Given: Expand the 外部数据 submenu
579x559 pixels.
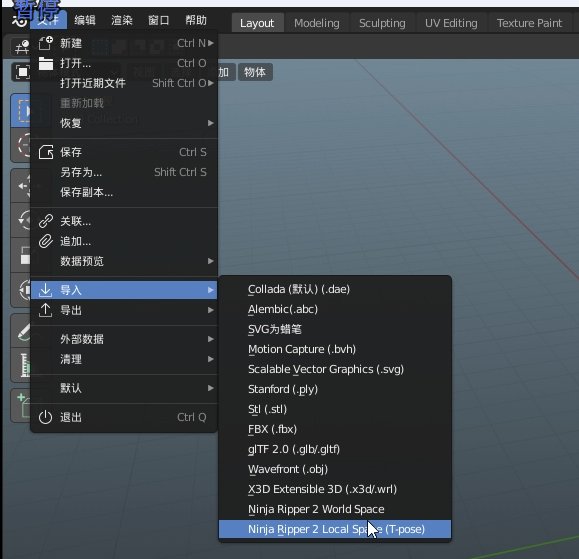Looking at the screenshot, I should (x=124, y=339).
